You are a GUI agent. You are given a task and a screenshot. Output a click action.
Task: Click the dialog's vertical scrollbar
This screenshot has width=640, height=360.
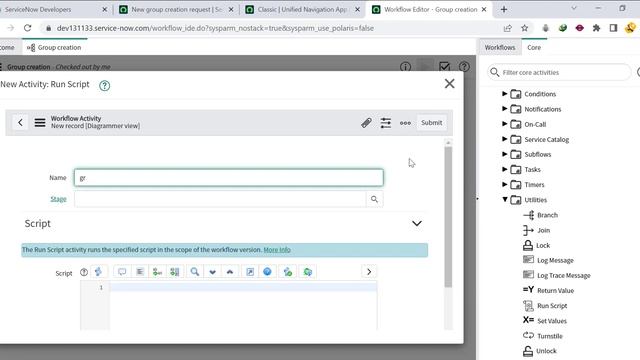coord(448,217)
